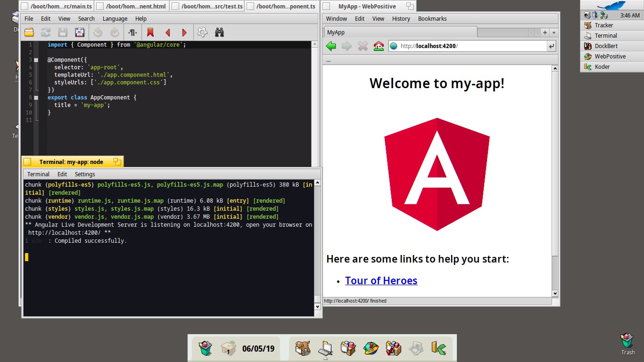Click Koder in the Deskbar list

click(x=612, y=67)
